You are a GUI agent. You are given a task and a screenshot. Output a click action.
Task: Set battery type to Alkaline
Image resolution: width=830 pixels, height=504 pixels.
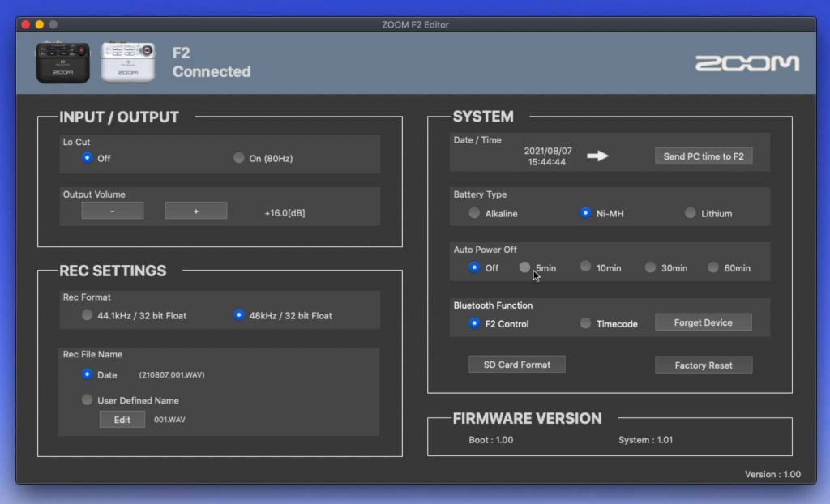pos(474,213)
